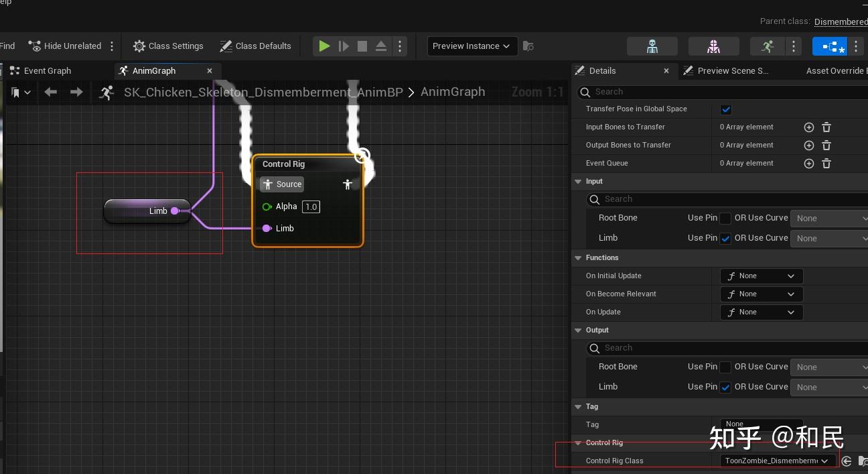Navigate back with the left arrow
The height and width of the screenshot is (474, 868).
(x=51, y=92)
